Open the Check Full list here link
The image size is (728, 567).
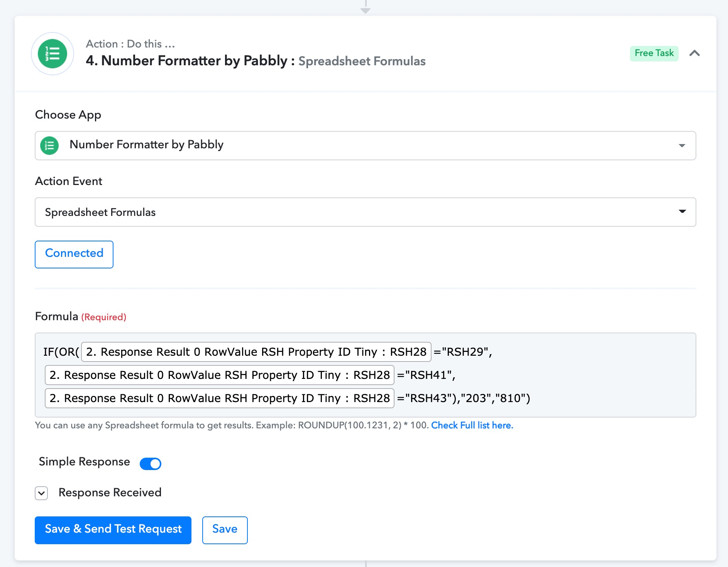coord(472,425)
